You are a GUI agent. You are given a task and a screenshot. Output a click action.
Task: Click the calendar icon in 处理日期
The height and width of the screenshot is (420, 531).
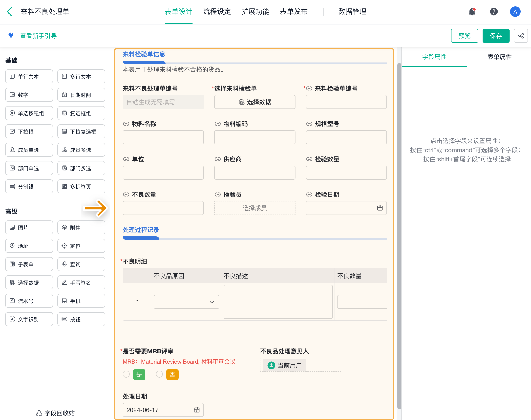[x=196, y=410]
